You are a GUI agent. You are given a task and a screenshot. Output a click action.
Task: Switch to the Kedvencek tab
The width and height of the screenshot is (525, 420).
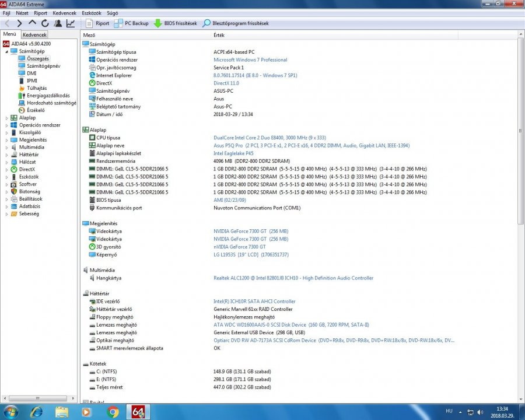click(35, 34)
